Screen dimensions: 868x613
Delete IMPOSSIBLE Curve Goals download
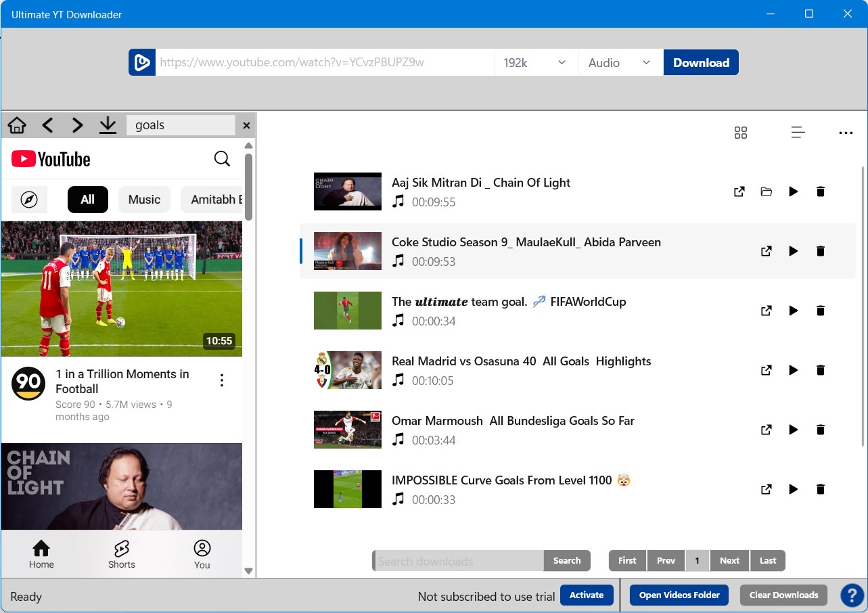(x=821, y=489)
